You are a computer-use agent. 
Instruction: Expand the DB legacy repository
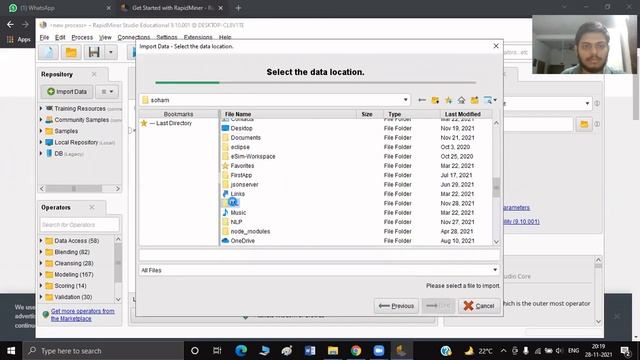[x=41, y=153]
